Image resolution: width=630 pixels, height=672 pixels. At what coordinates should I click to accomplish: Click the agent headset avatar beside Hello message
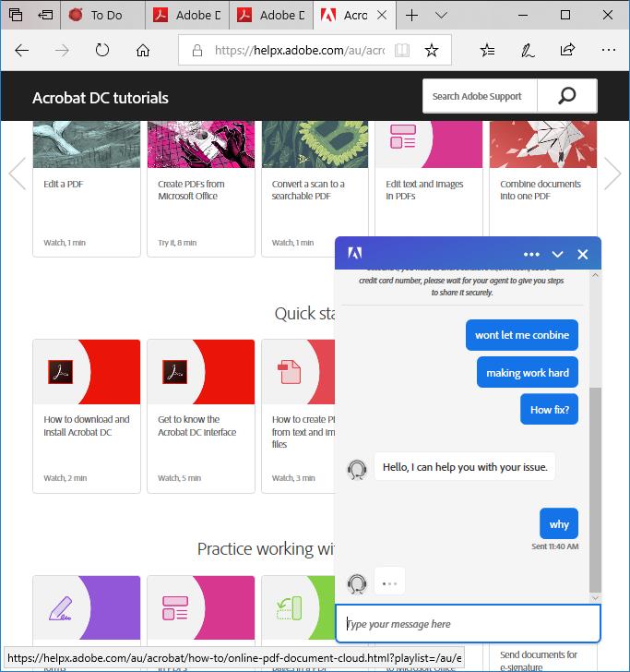click(x=357, y=470)
